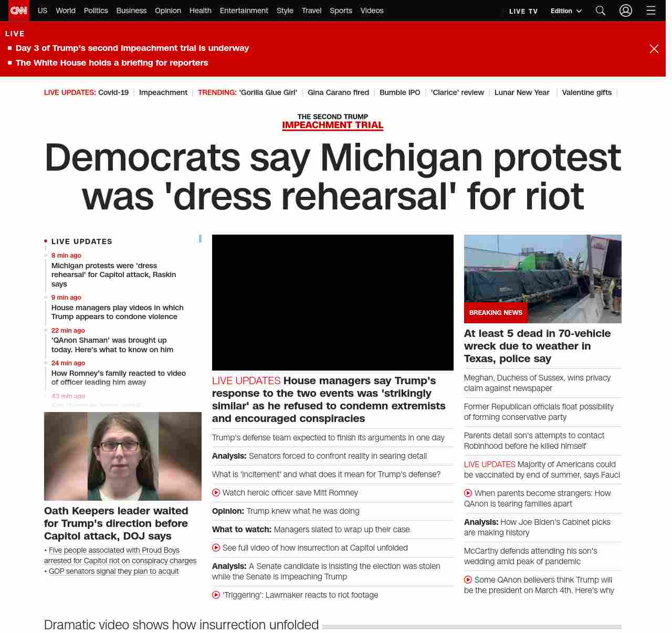Open the hamburger menu icon
Viewport: 672px width, 633px height.
coord(651,10)
